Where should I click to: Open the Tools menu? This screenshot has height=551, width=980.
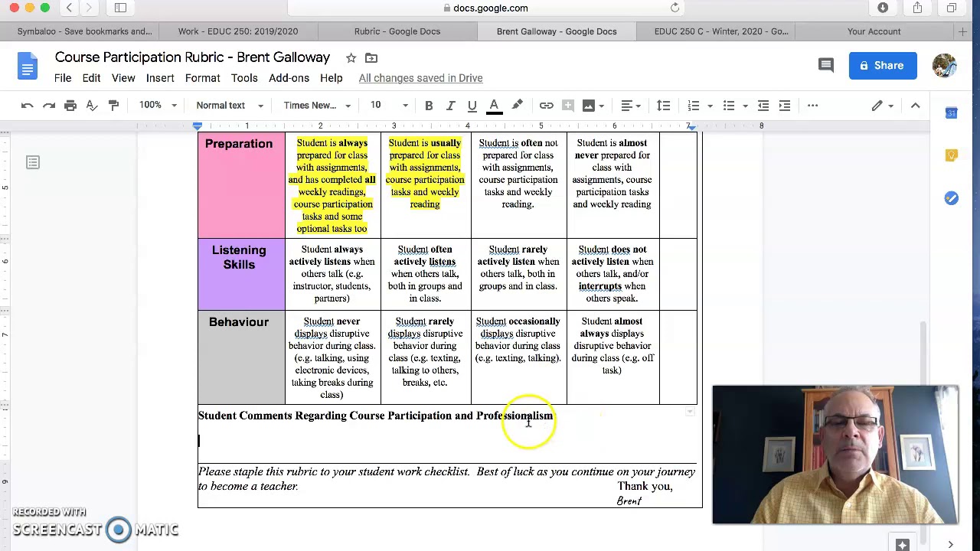[x=244, y=78]
